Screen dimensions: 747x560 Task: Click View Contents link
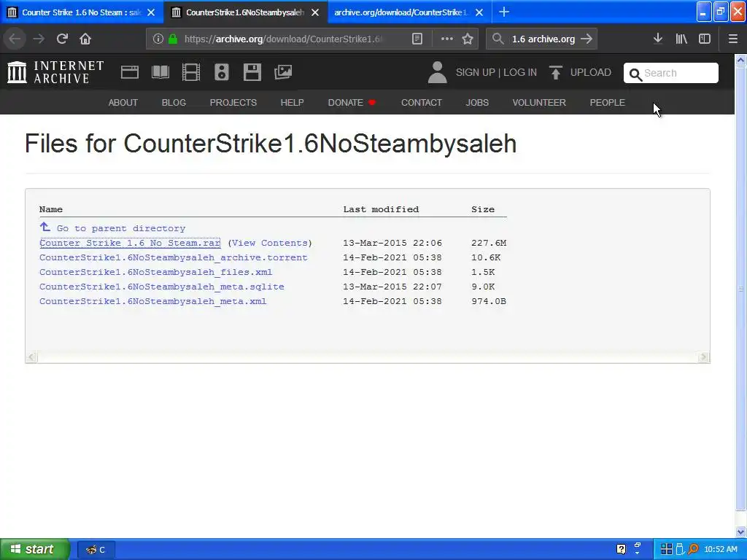[x=270, y=243]
